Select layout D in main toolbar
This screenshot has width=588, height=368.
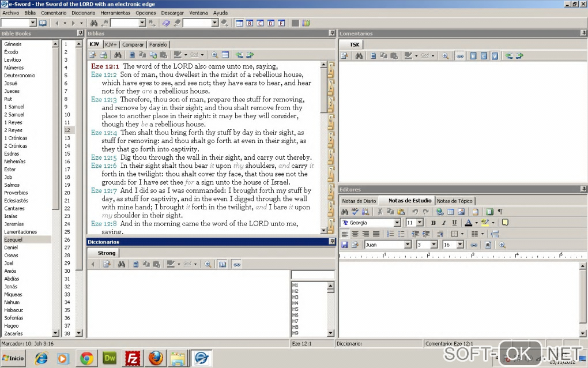click(x=271, y=23)
